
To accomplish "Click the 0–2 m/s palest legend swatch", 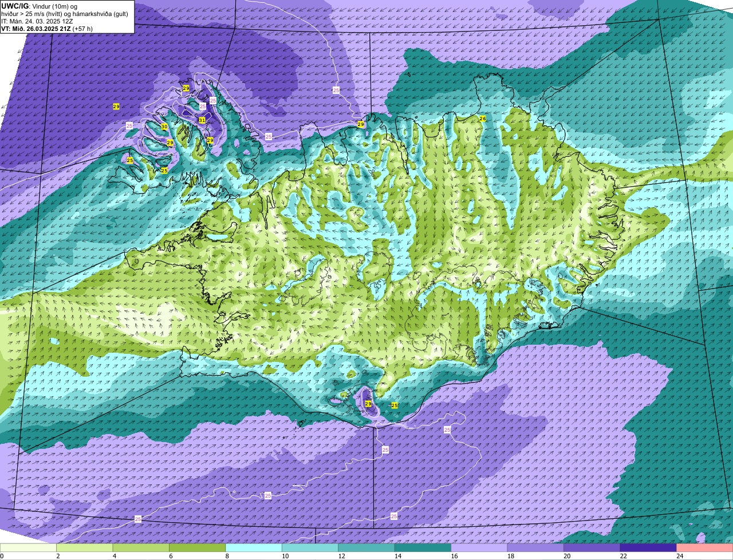I will [x=28, y=548].
